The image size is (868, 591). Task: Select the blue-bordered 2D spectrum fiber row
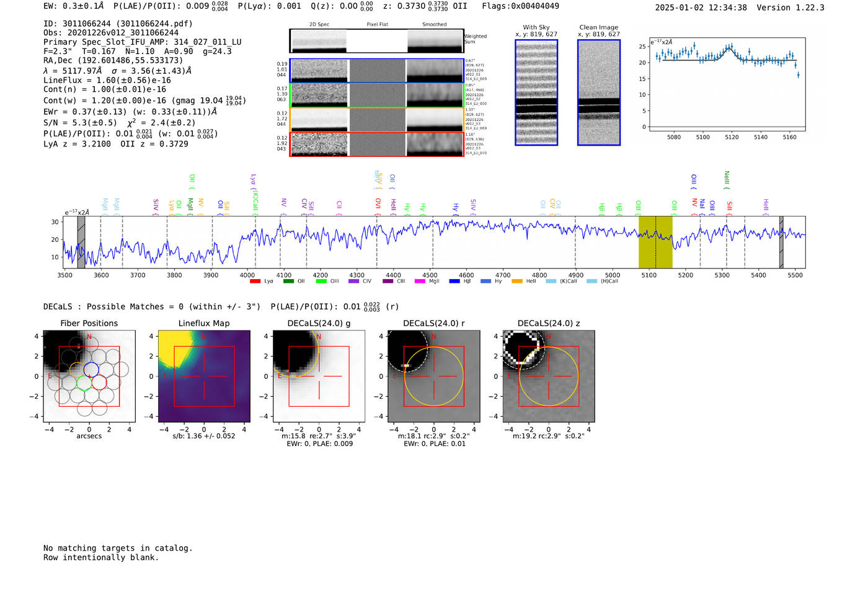(377, 71)
